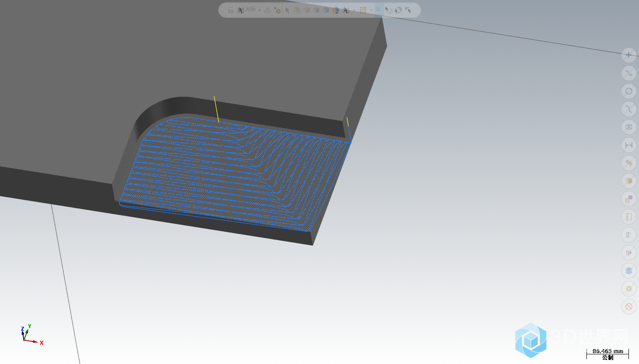Click the XYZ coordinate triad in corner
Screen dimensions: 639x364
[32, 335]
